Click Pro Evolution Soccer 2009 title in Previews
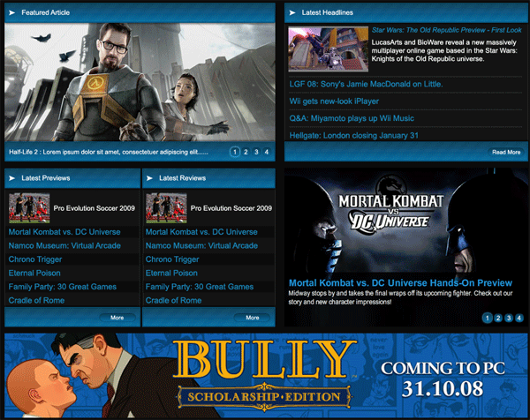Image resolution: width=530 pixels, height=420 pixels. pos(95,208)
